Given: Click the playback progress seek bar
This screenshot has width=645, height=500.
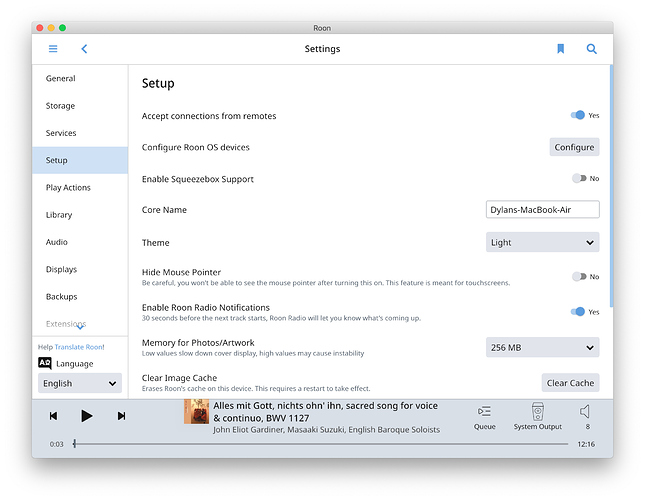Looking at the screenshot, I should [x=321, y=444].
